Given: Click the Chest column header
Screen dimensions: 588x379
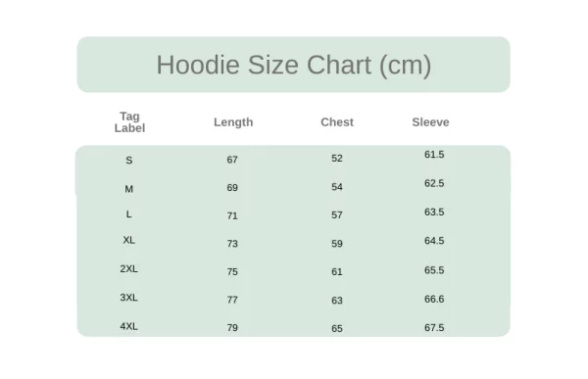Looking at the screenshot, I should (337, 122).
